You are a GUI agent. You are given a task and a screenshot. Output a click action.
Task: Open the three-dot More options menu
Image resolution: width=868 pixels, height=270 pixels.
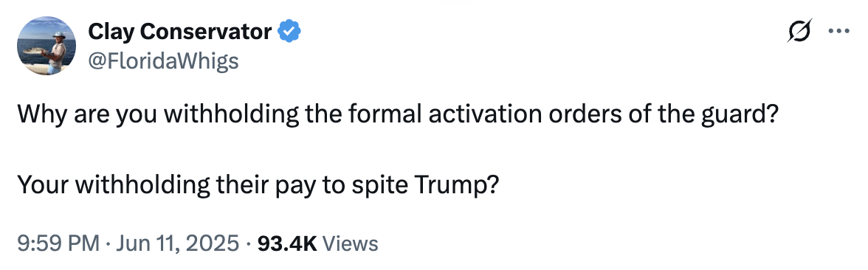pyautogui.click(x=838, y=32)
